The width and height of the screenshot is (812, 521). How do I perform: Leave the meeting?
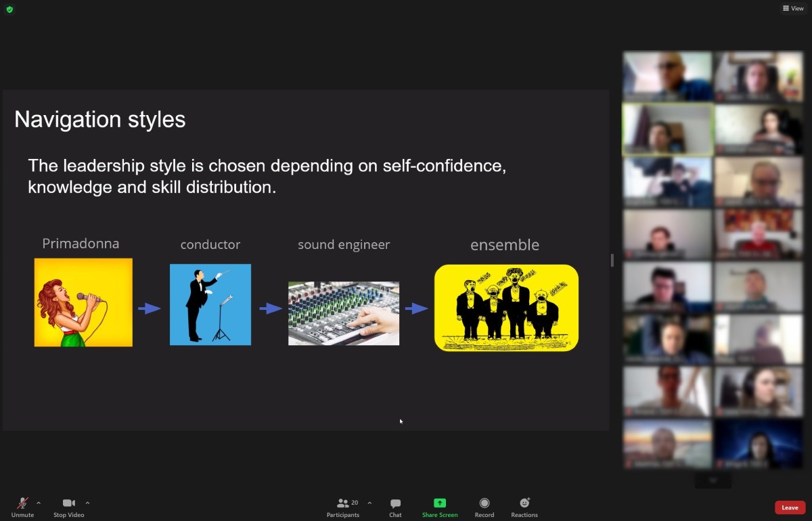(790, 507)
